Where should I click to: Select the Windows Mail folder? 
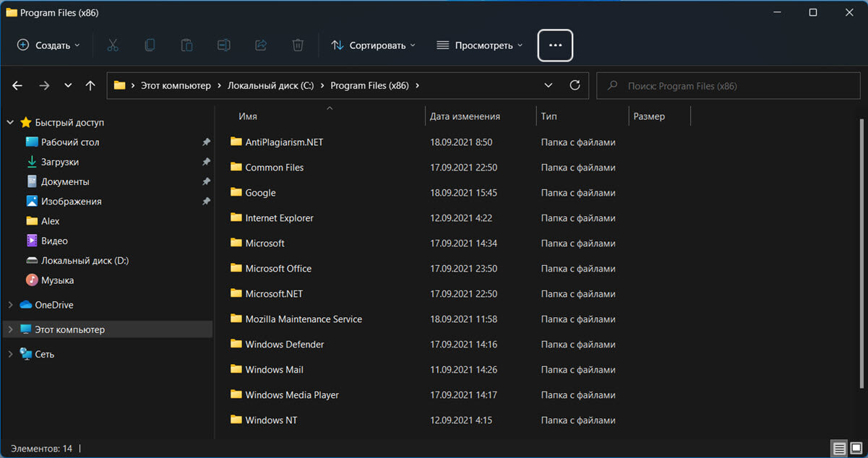point(274,369)
